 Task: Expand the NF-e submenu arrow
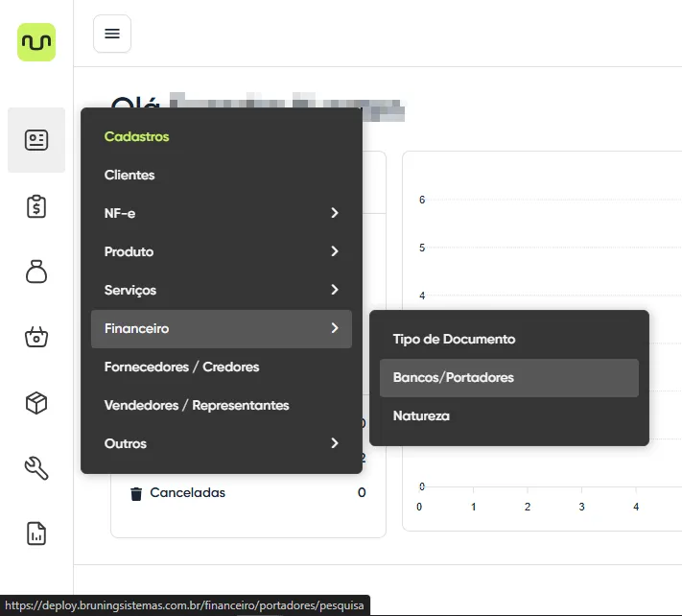(x=334, y=213)
